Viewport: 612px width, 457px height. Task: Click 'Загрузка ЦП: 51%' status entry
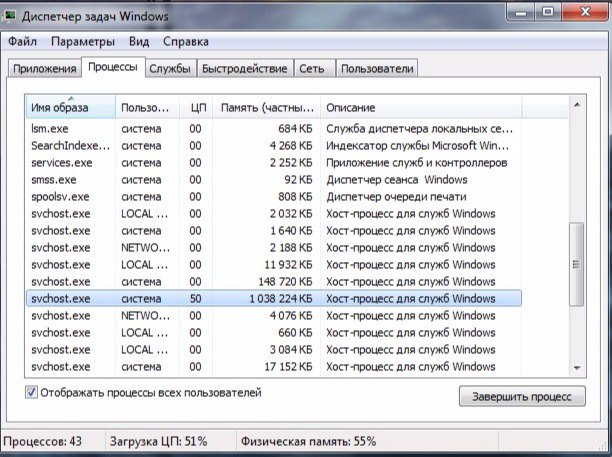point(158,441)
